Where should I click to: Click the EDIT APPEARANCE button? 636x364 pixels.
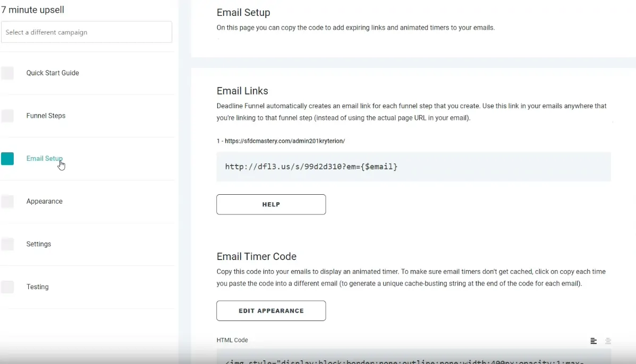pos(271,311)
